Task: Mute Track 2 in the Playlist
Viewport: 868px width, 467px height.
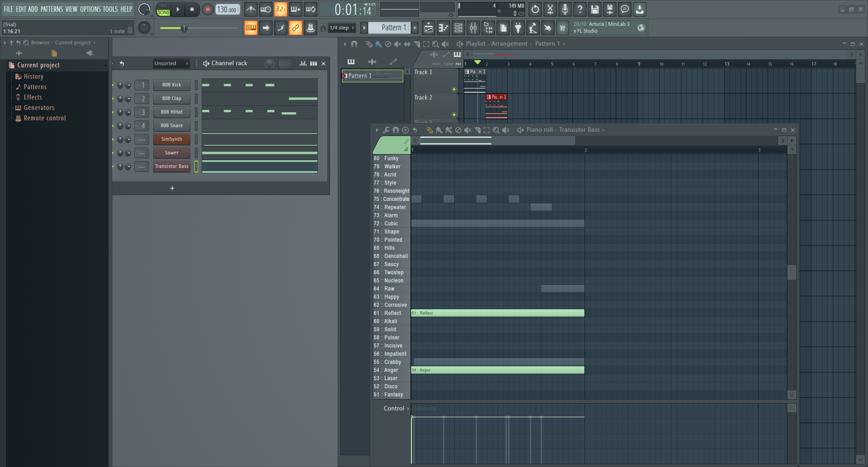Action: (x=454, y=115)
